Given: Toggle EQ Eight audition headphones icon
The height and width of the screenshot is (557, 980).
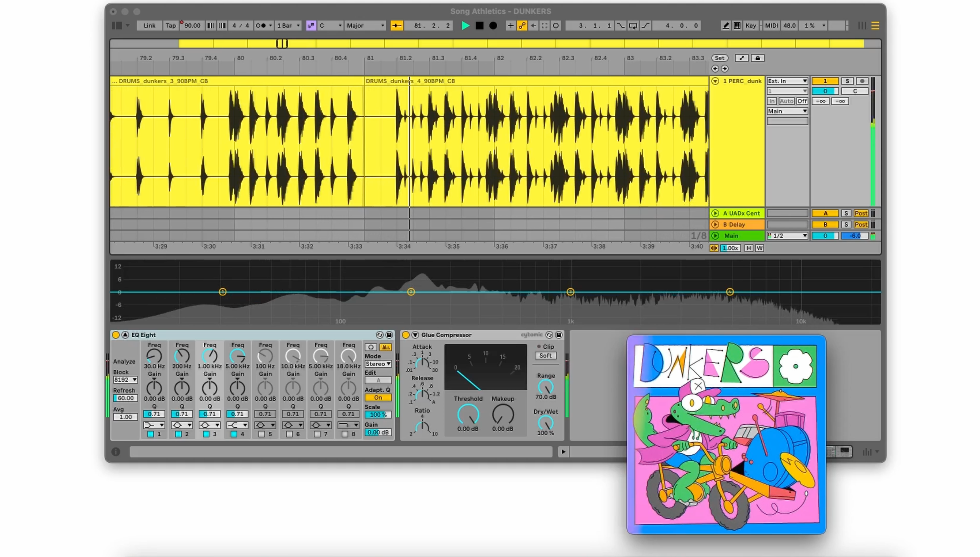Looking at the screenshot, I should (370, 347).
